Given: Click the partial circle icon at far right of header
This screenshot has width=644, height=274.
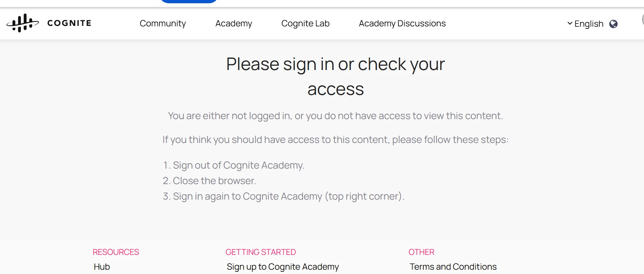Looking at the screenshot, I should tap(643, 20).
